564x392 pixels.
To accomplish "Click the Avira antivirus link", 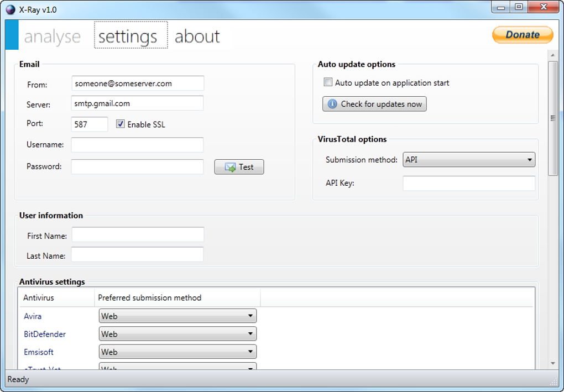I will [33, 316].
